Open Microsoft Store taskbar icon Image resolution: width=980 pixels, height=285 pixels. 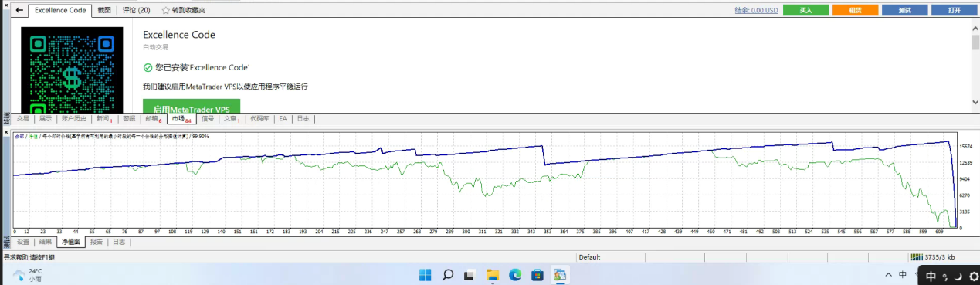(537, 275)
